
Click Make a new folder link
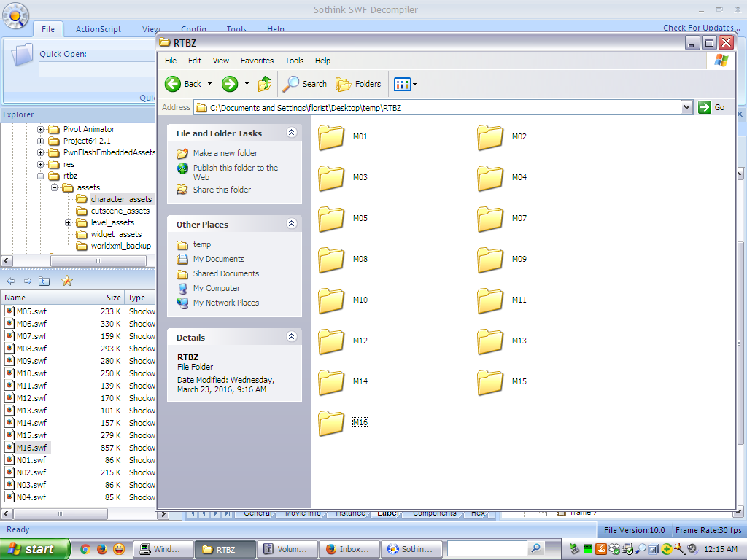click(225, 153)
